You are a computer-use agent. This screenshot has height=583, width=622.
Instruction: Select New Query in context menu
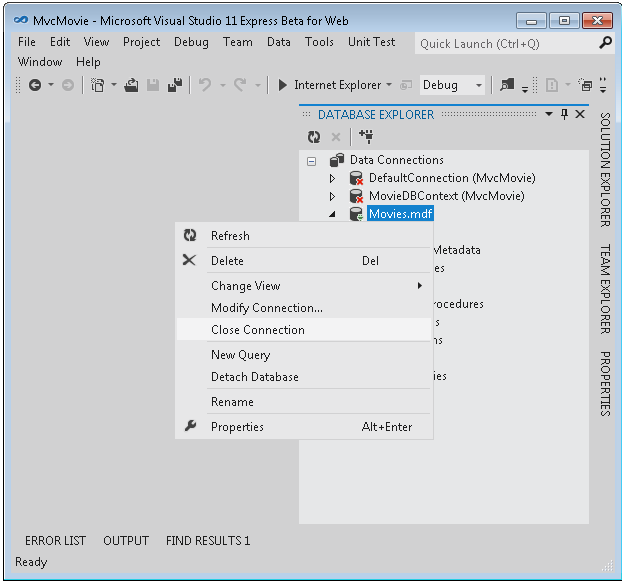[x=304, y=355]
